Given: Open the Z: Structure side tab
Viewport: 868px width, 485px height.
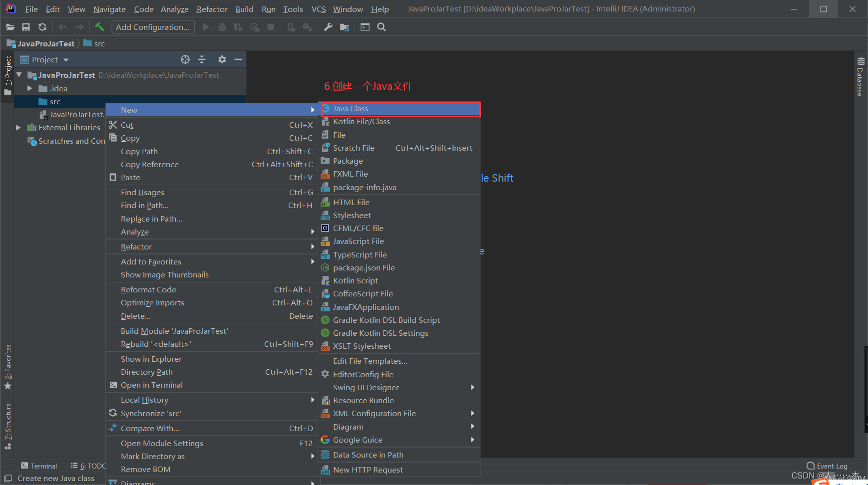Looking at the screenshot, I should [x=7, y=427].
